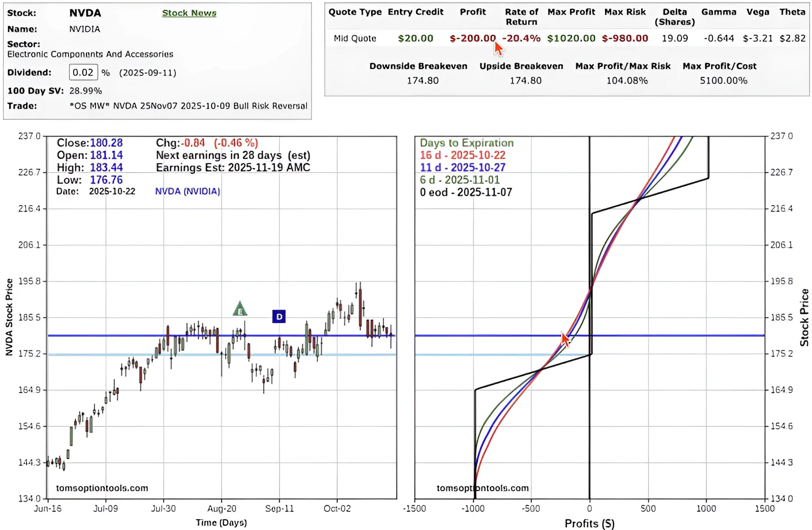Select the Max Profit/Cost value 5100.00%
This screenshot has width=812, height=530.
[x=724, y=81]
